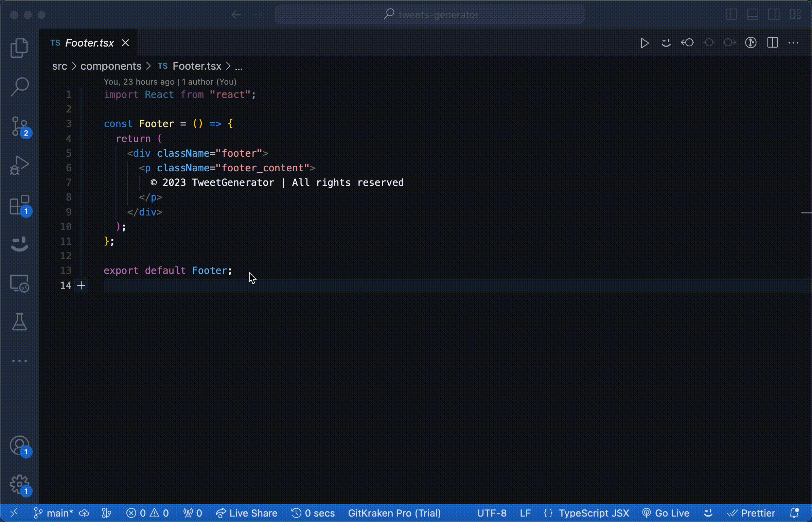Click the src breadcrumb
Image resolution: width=812 pixels, height=522 pixels.
pyautogui.click(x=59, y=66)
